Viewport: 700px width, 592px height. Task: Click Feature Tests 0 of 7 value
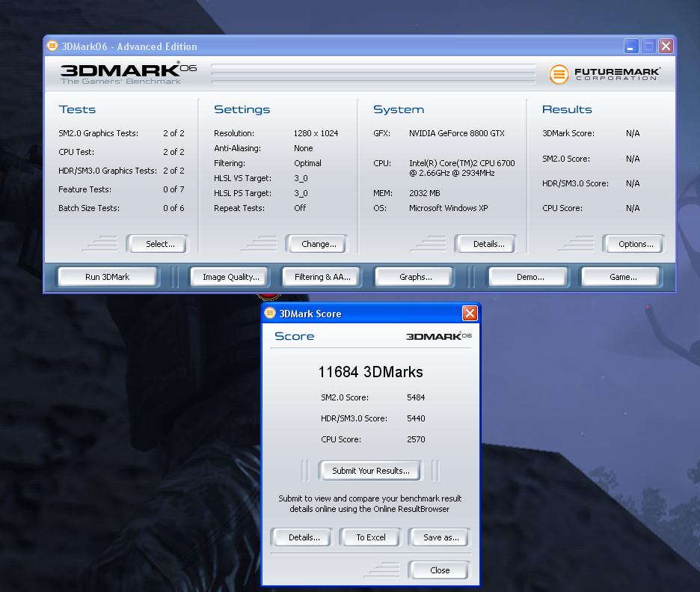[x=174, y=189]
